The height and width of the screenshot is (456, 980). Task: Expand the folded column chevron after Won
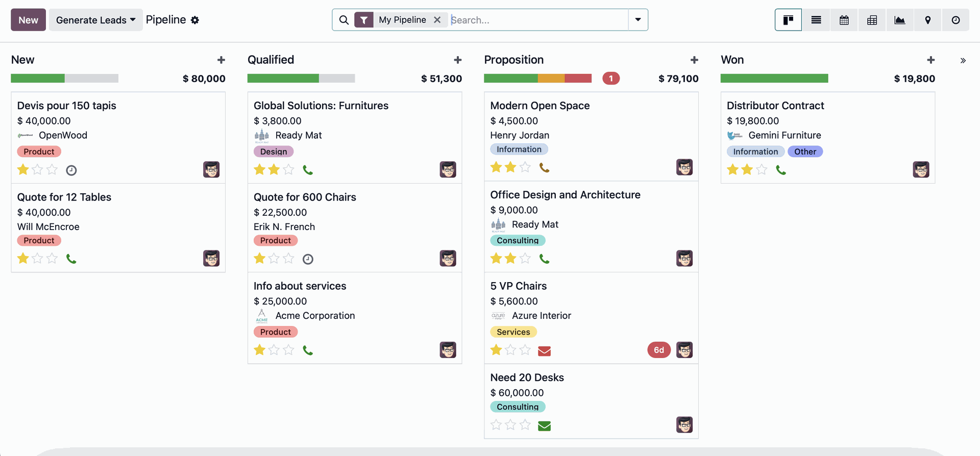pyautogui.click(x=963, y=61)
